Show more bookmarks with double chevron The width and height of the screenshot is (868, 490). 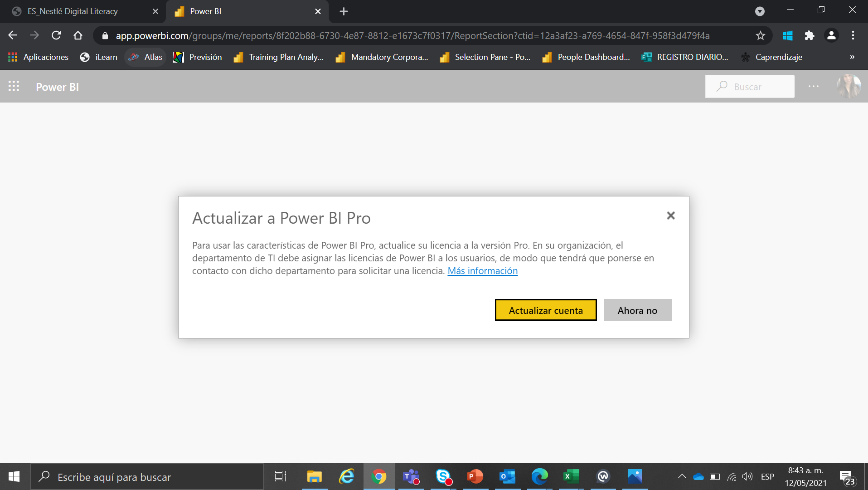click(852, 57)
